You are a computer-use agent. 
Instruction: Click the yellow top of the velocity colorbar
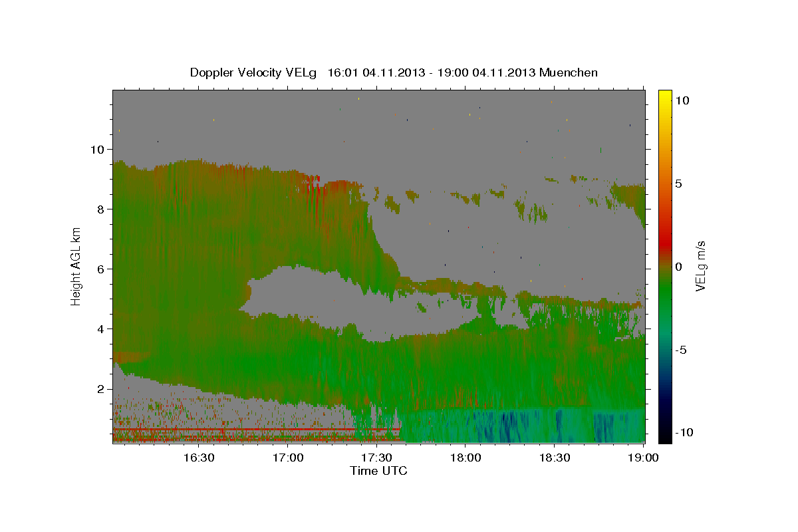(x=665, y=96)
